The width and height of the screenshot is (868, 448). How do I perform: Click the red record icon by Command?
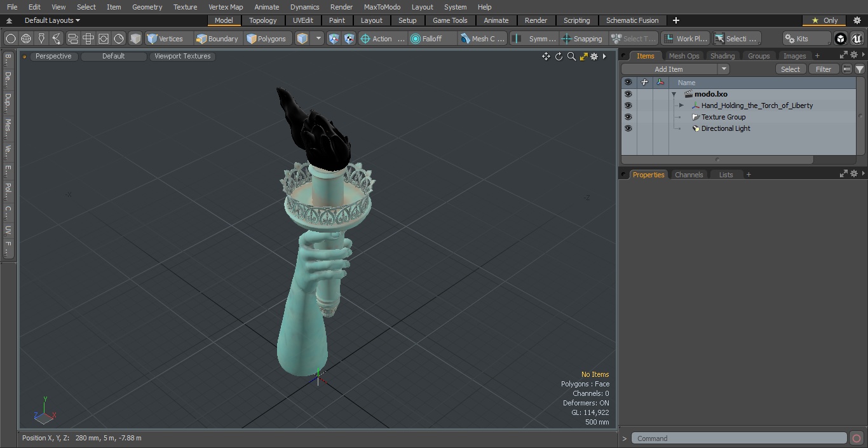857,438
